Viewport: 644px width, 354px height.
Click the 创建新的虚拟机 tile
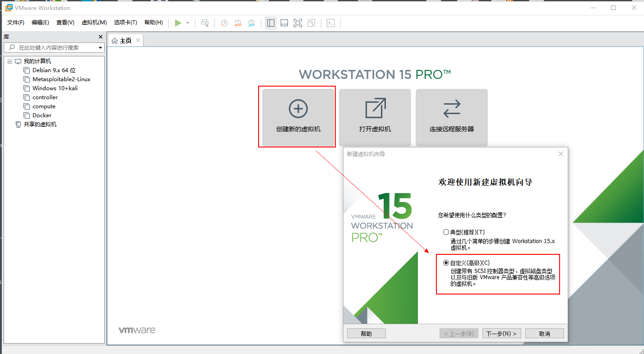tap(298, 117)
